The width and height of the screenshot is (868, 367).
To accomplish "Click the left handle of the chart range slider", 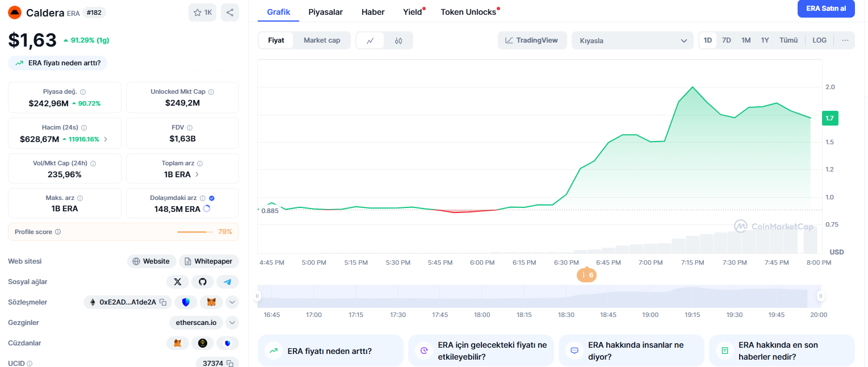I will tap(257, 296).
